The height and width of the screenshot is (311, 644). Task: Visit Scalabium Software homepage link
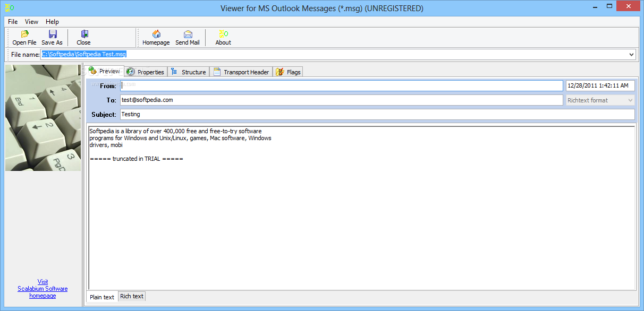pos(43,289)
